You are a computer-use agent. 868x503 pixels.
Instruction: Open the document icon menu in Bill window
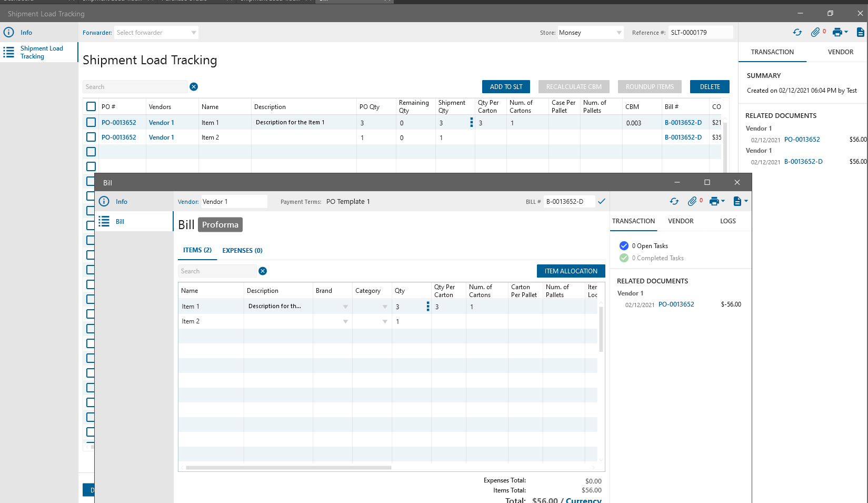(737, 201)
